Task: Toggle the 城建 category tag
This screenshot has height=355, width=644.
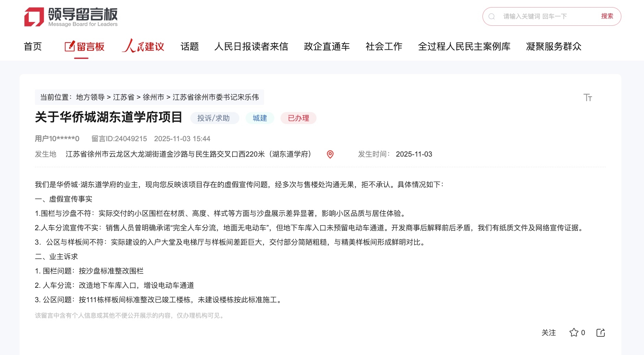Action: pyautogui.click(x=260, y=118)
